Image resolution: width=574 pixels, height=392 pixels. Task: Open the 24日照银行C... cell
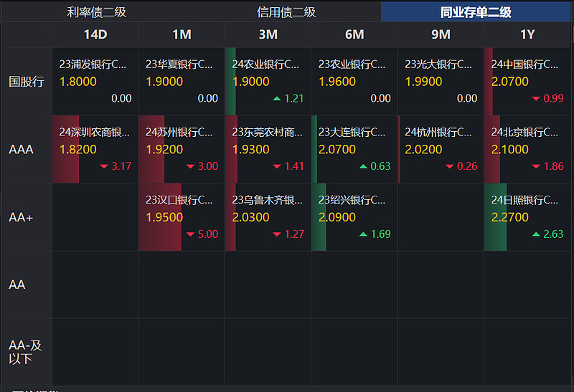527,217
